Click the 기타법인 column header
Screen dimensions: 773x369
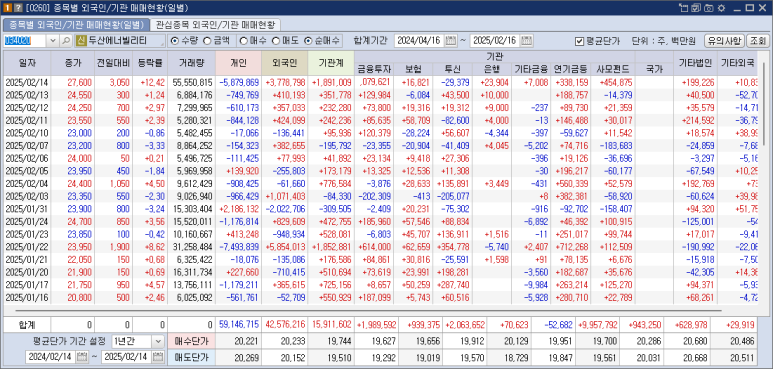(x=695, y=63)
